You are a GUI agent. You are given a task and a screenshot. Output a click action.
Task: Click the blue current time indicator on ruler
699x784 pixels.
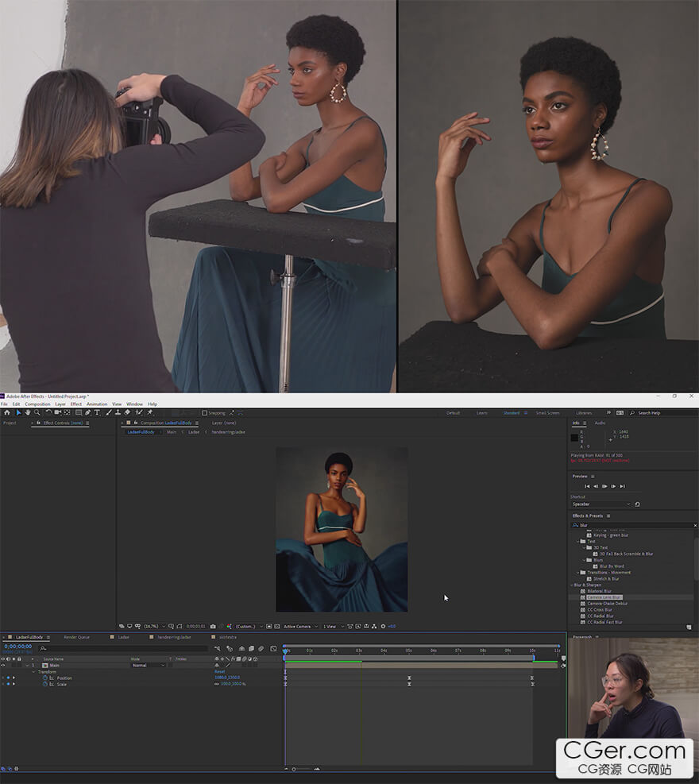[285, 651]
